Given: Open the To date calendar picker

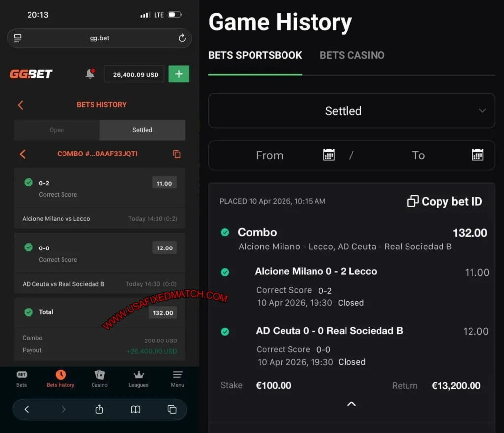Looking at the screenshot, I should click(477, 155).
